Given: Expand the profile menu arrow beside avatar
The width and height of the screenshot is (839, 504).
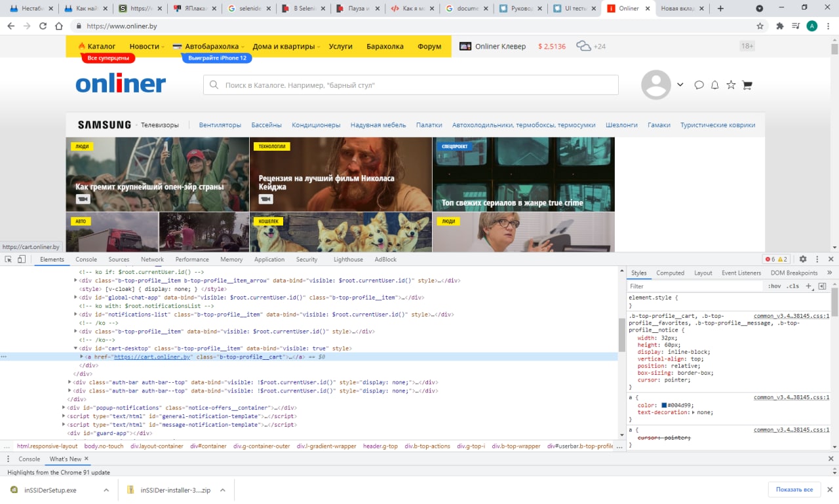Looking at the screenshot, I should click(x=680, y=85).
